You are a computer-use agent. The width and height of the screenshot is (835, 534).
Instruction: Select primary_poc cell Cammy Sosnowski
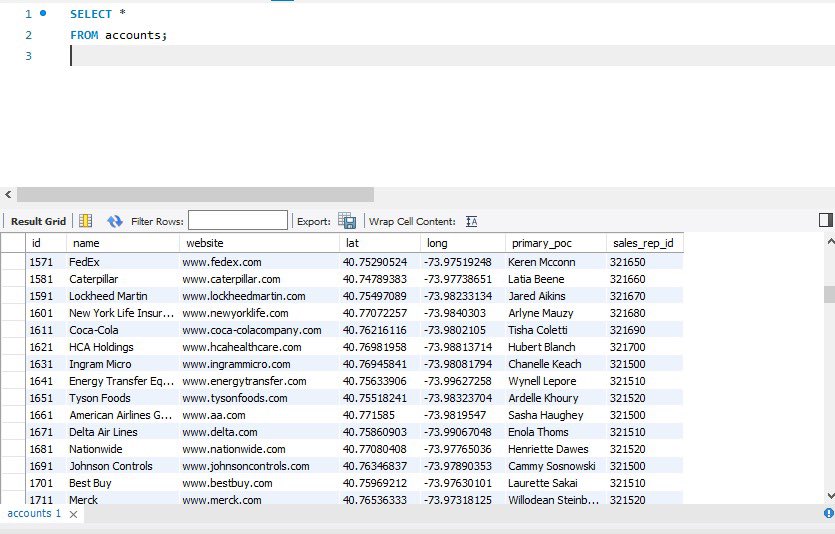[556, 466]
